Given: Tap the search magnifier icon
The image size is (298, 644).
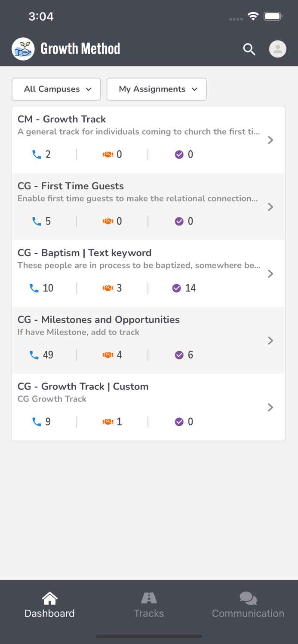Looking at the screenshot, I should pos(249,49).
